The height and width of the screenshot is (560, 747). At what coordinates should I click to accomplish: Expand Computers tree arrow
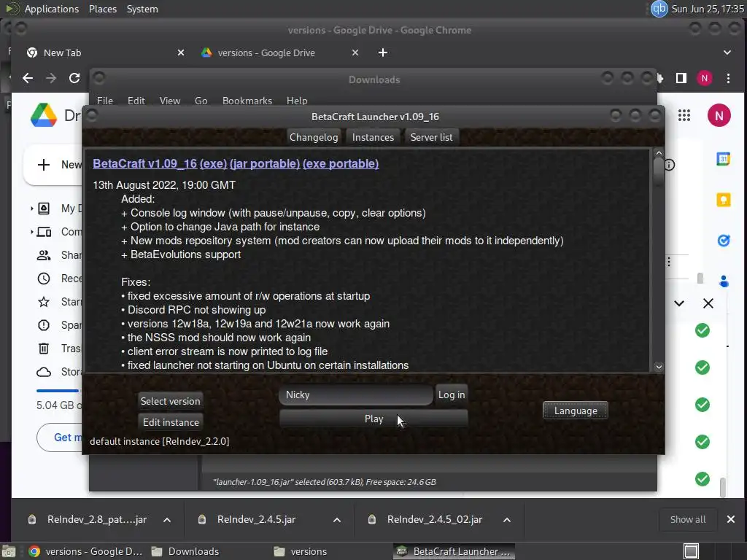[x=31, y=232]
